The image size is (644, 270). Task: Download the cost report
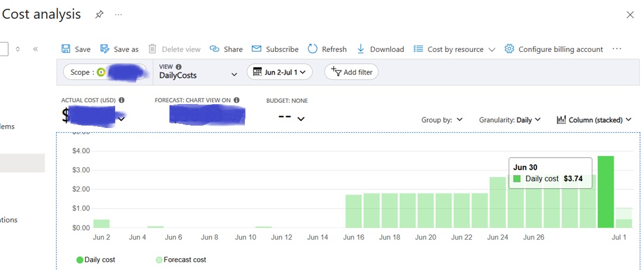(381, 49)
